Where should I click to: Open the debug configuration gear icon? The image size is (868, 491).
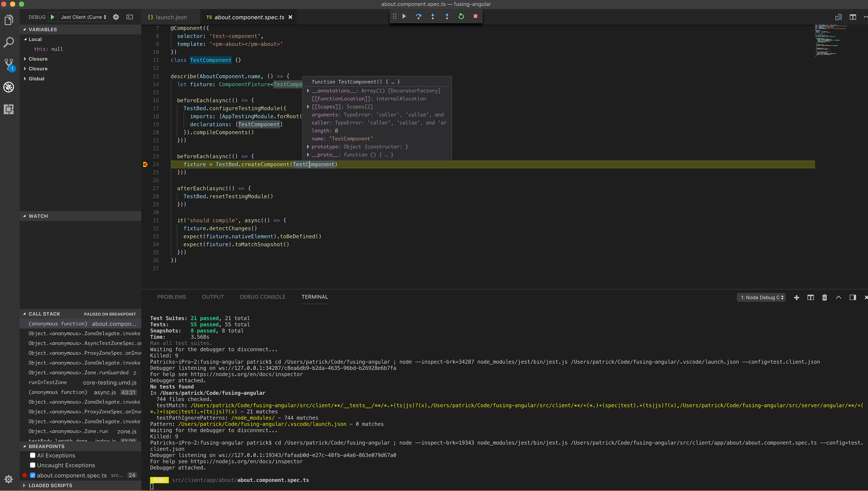[x=115, y=17]
